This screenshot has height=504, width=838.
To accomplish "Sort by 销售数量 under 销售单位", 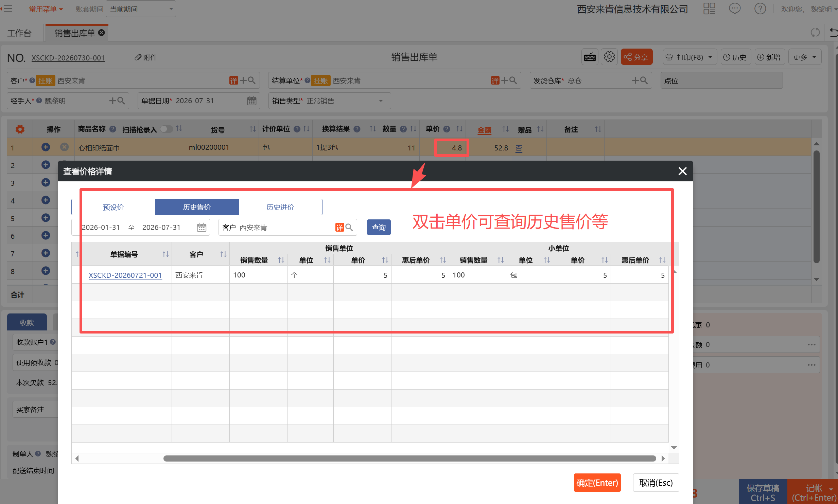I will [281, 260].
